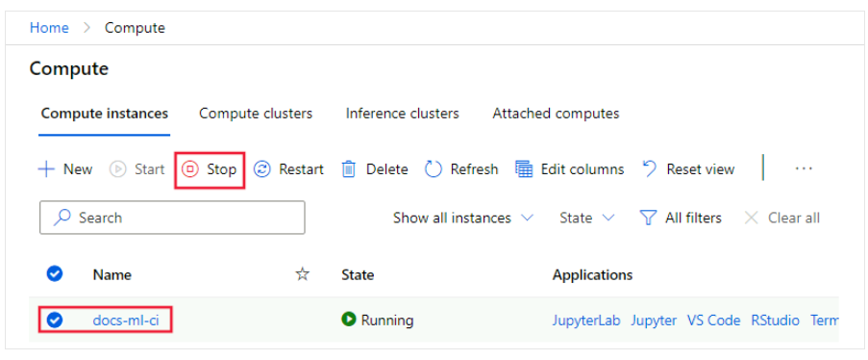The image size is (868, 360).
Task: Open the more options ellipsis menu
Action: (804, 168)
